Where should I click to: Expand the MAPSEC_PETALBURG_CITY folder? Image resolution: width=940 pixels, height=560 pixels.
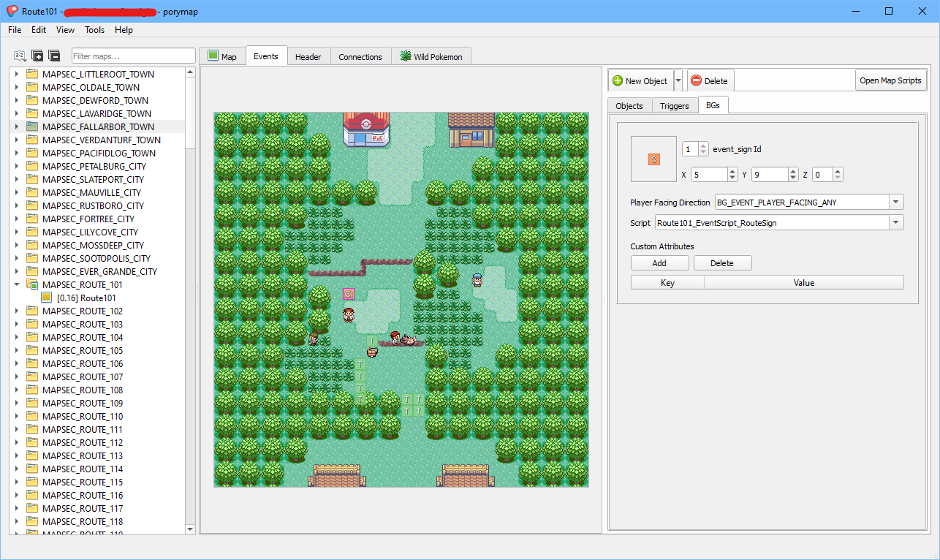pos(17,166)
